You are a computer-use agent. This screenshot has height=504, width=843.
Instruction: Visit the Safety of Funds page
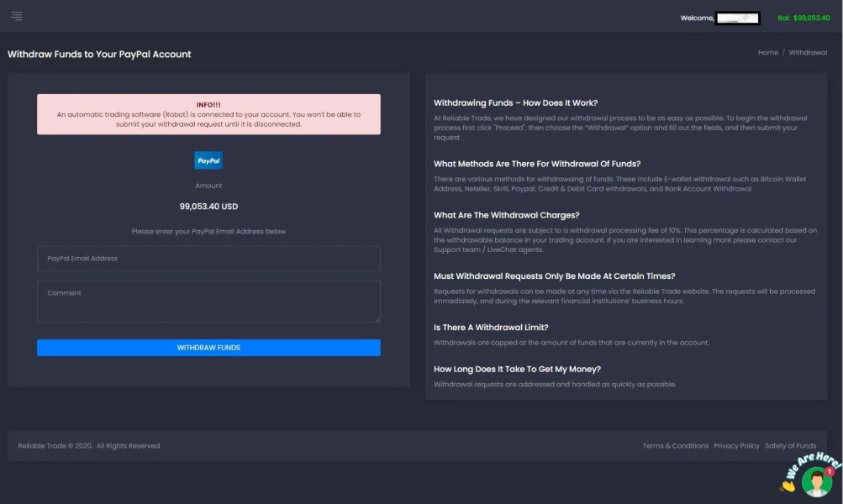coord(790,446)
